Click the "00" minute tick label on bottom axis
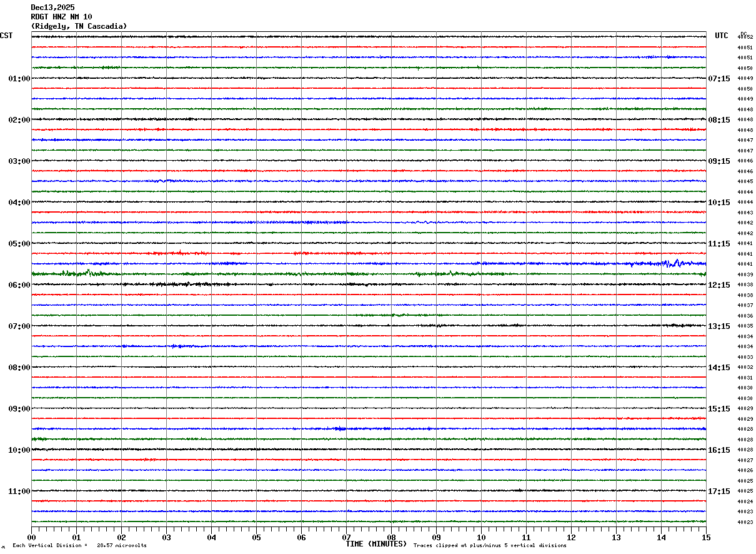This screenshot has height=554, width=756. (31, 537)
